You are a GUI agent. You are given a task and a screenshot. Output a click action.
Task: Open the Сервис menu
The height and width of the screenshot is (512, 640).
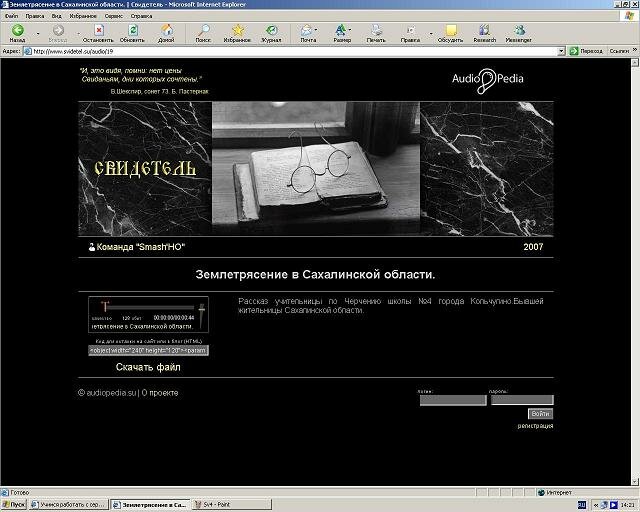113,16
